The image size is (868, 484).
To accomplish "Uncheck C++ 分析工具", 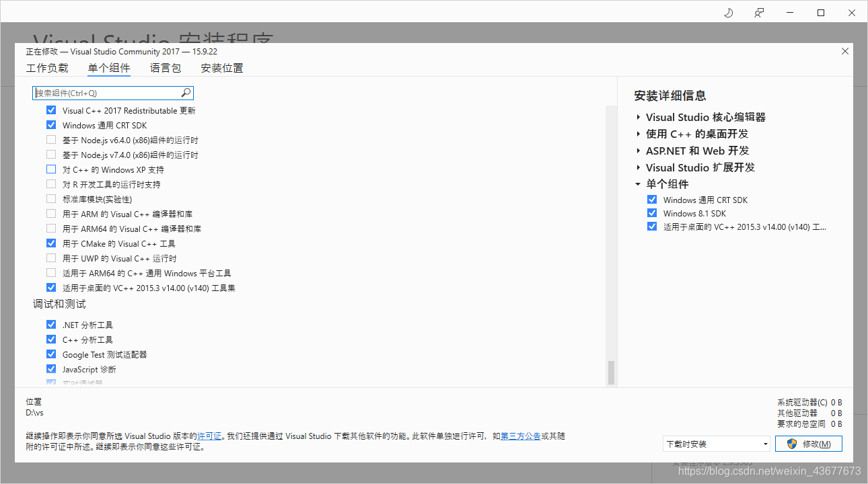I will tap(51, 339).
